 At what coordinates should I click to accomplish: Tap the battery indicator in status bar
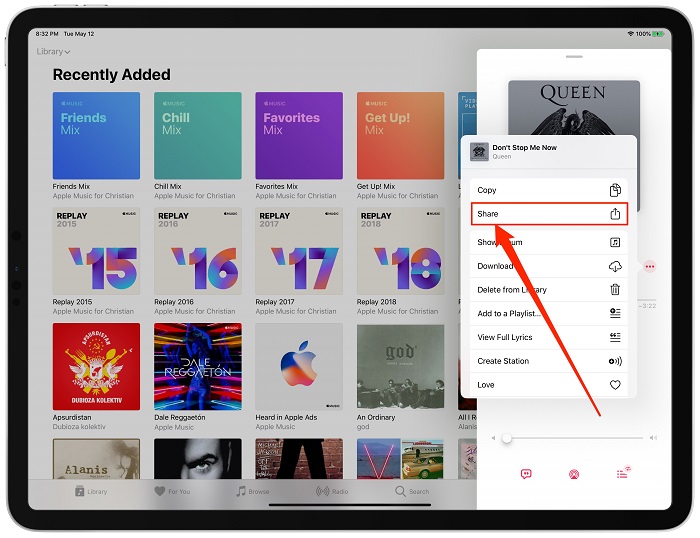point(658,33)
